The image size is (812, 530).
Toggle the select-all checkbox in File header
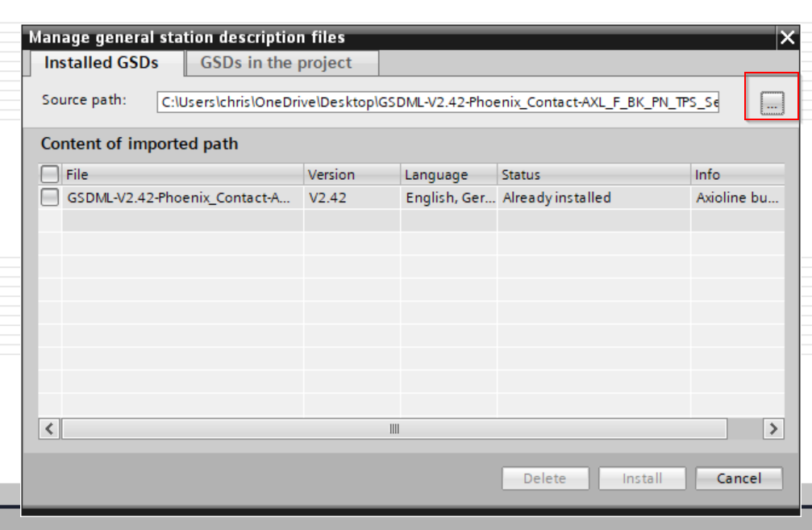click(x=50, y=174)
